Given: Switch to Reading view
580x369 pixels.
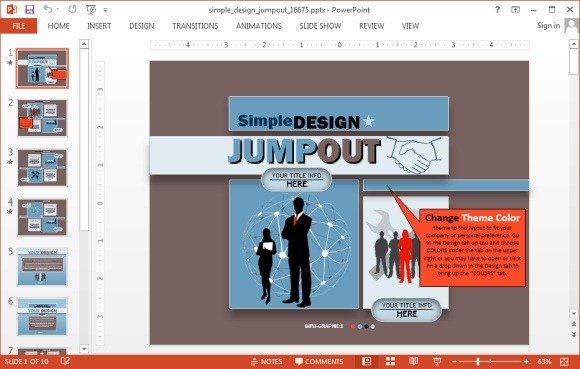Looking at the screenshot, I should [x=414, y=361].
